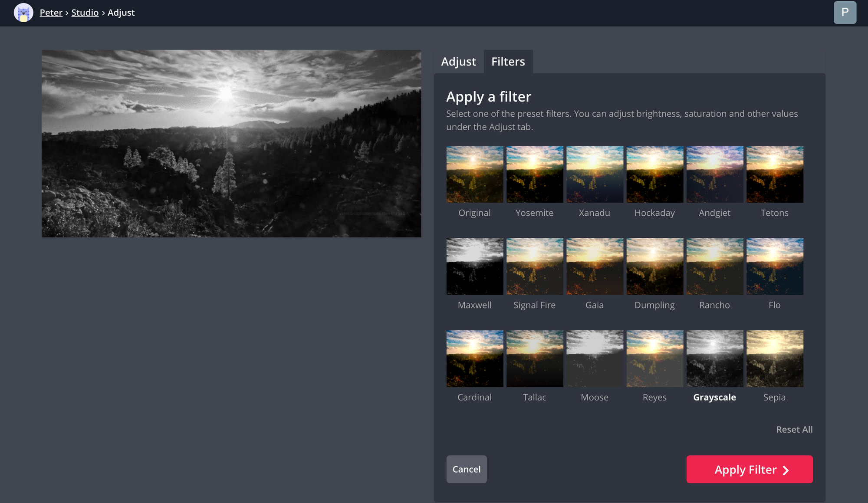Select the Original filter thumbnail

pyautogui.click(x=475, y=174)
